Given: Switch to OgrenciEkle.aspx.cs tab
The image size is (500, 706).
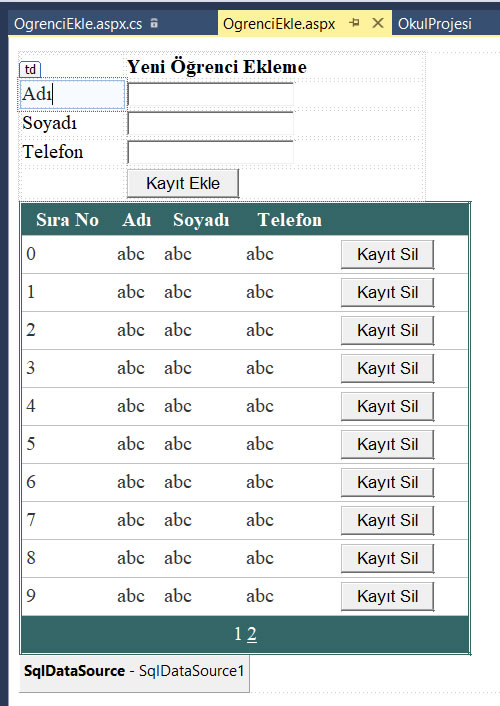Looking at the screenshot, I should point(78,23).
